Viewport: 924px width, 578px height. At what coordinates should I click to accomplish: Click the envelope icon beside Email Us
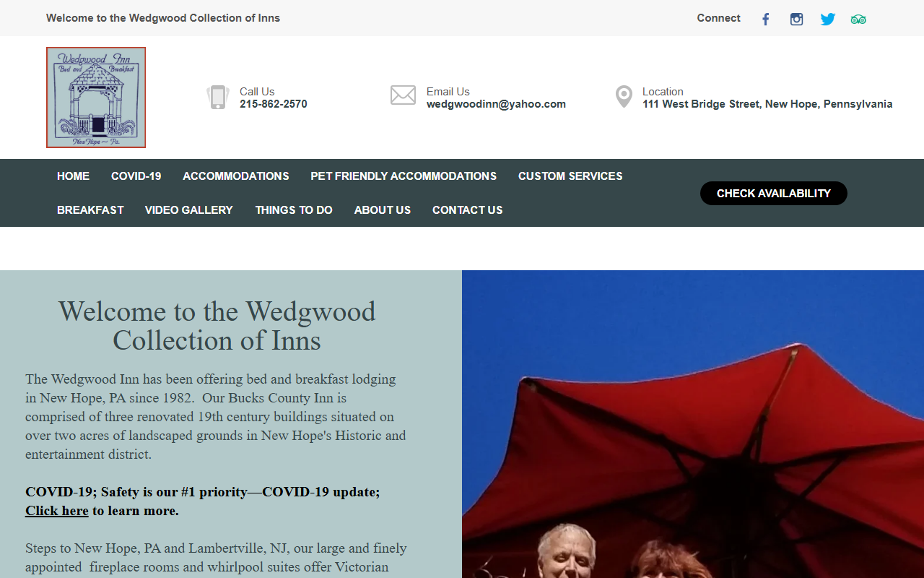(x=403, y=95)
